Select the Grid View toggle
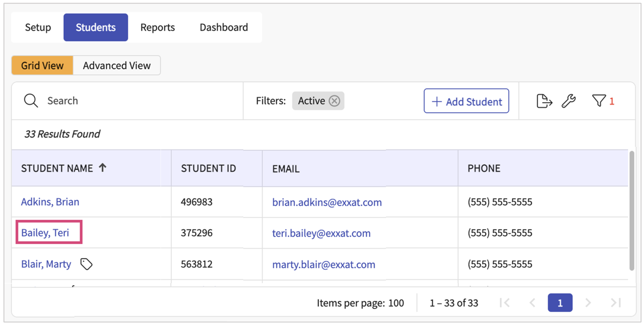This screenshot has height=325, width=644. 42,66
